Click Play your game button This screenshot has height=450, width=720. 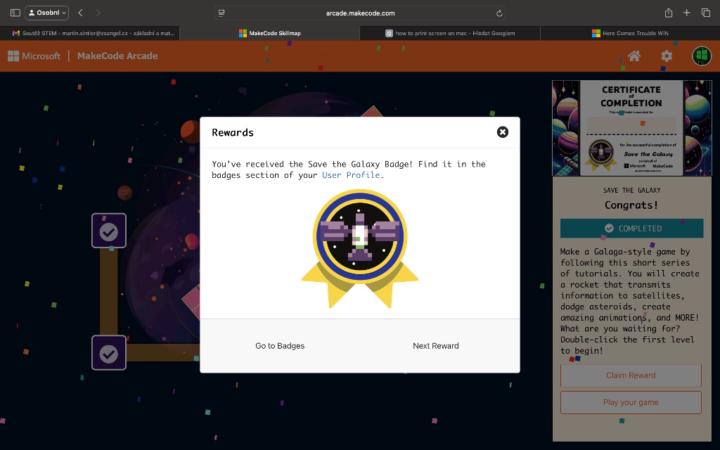(x=631, y=402)
